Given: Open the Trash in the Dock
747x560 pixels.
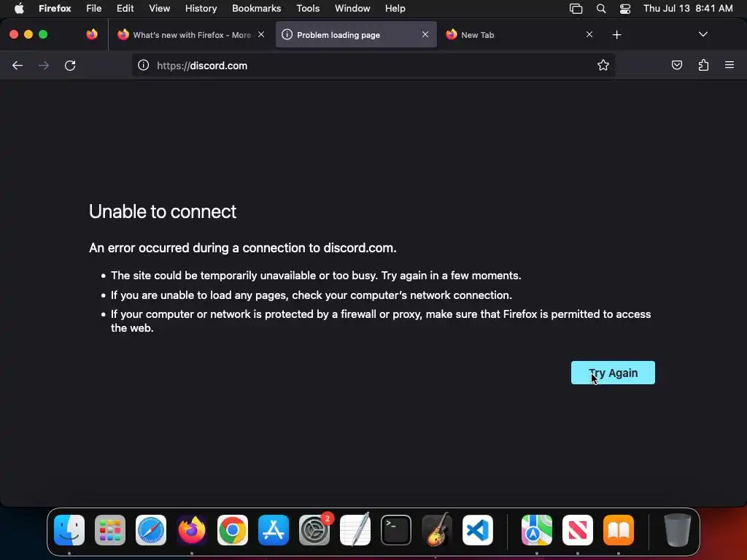Looking at the screenshot, I should [x=677, y=530].
